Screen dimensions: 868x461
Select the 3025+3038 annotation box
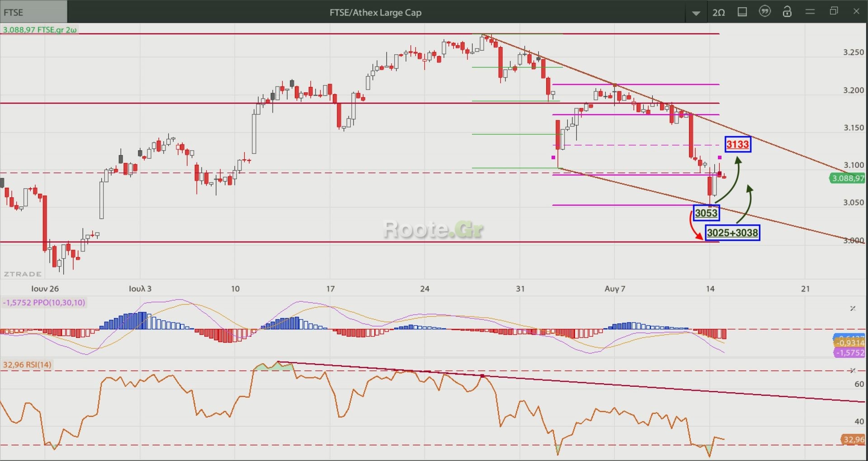(732, 233)
